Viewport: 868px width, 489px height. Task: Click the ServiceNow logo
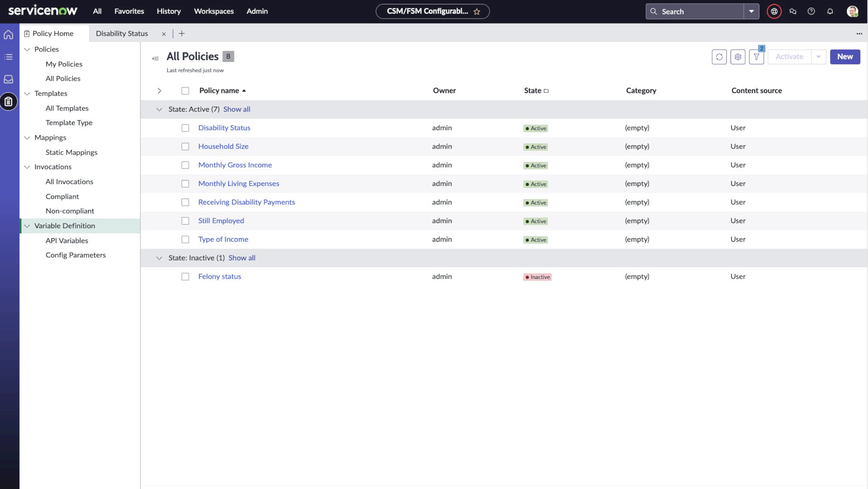pos(43,11)
